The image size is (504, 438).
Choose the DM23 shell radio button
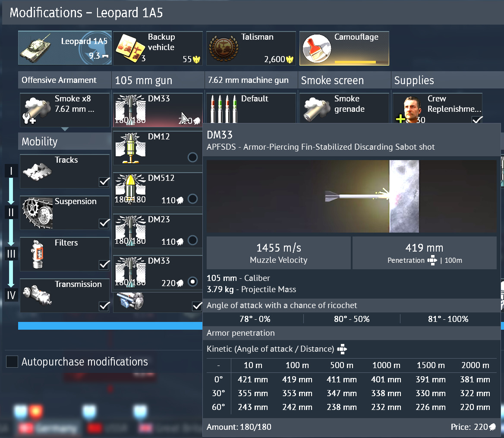193,240
